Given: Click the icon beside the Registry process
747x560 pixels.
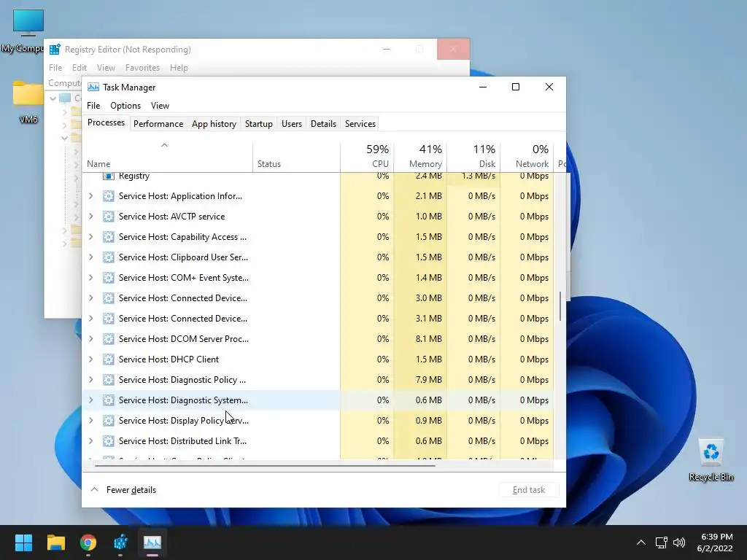Looking at the screenshot, I should (x=109, y=176).
